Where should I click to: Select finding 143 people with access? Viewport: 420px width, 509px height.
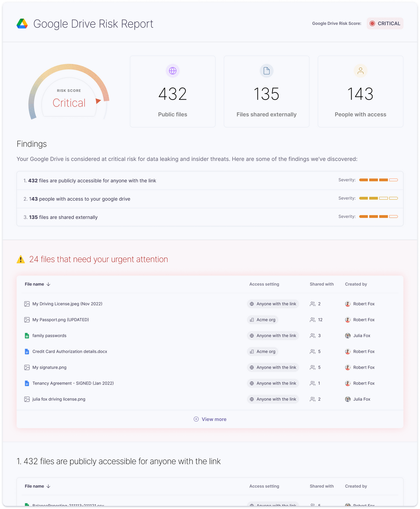point(210,199)
